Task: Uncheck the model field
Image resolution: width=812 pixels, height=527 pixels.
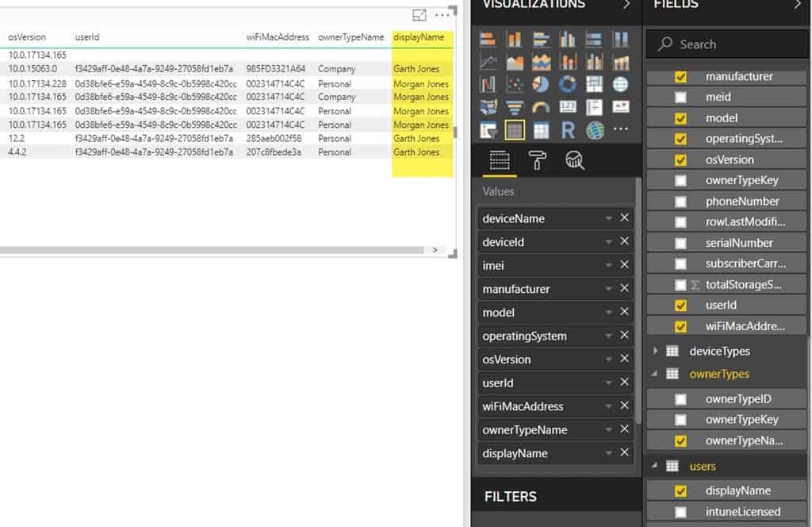Action: pyautogui.click(x=680, y=118)
